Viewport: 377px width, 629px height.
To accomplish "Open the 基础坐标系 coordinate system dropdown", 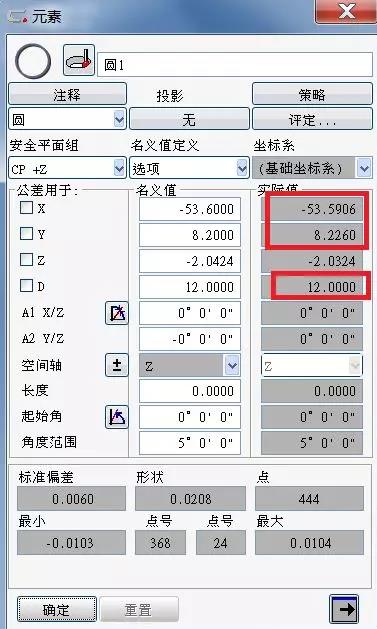I will tap(364, 168).
